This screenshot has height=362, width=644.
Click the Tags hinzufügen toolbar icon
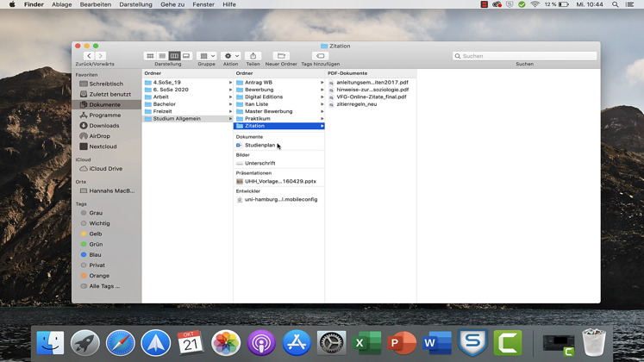[320, 56]
